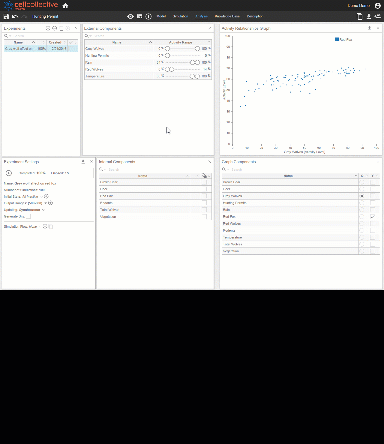Click the new document icon top right

(x=360, y=16)
